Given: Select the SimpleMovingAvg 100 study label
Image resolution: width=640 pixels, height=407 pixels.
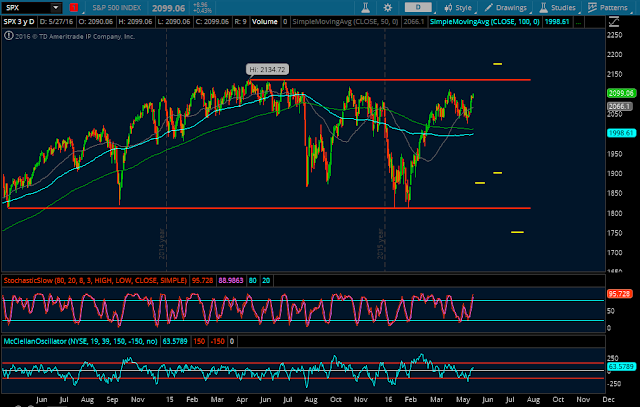Looking at the screenshot, I should click(x=484, y=22).
